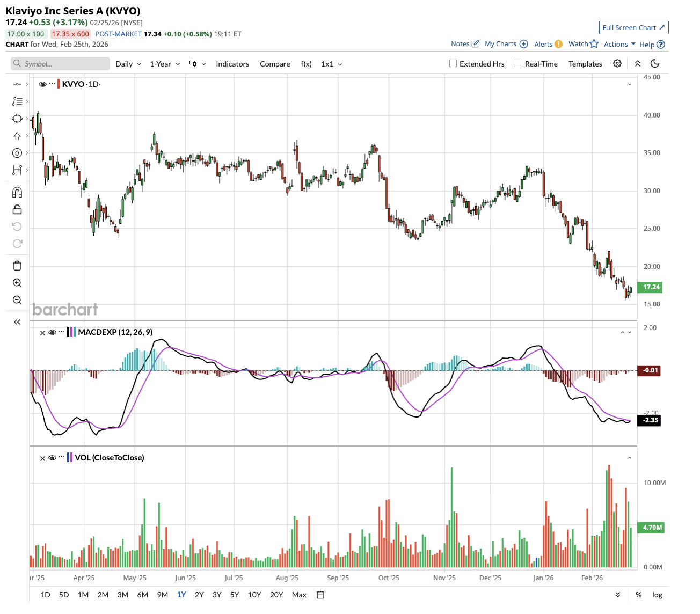The image size is (700, 614).
Task: Click the double-down chevron at bottom right
Action: [x=618, y=595]
